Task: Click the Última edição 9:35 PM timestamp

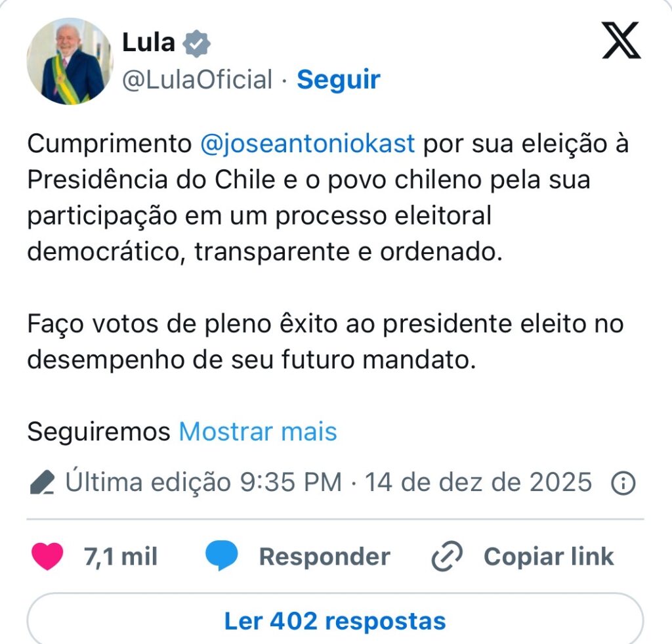Action: [x=203, y=483]
